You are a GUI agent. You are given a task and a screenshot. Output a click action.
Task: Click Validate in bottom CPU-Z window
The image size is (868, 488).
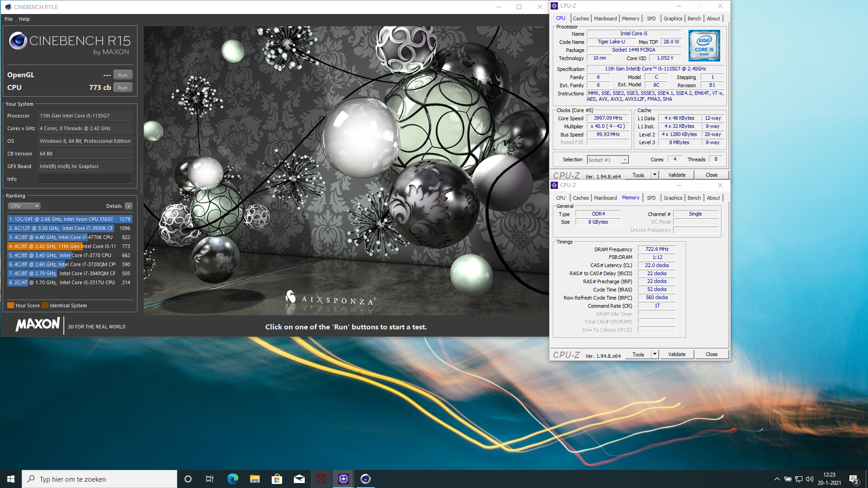coord(677,355)
